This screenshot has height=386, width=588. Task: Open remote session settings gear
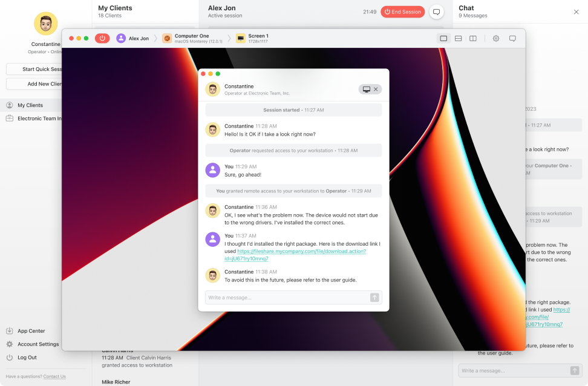[x=496, y=38]
